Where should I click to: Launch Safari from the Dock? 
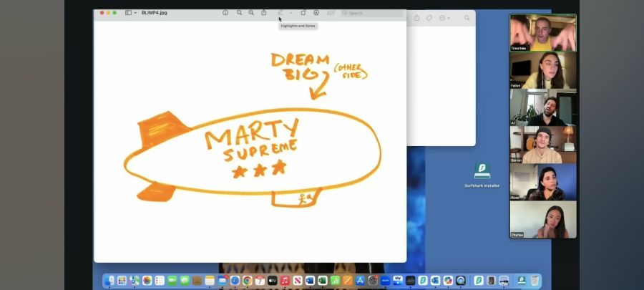point(235,281)
